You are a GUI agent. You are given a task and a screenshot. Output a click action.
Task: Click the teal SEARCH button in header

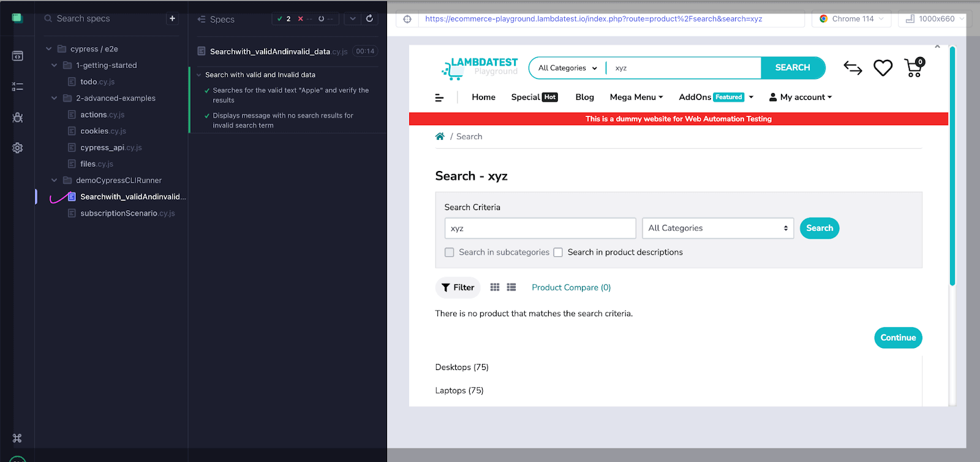pos(793,67)
